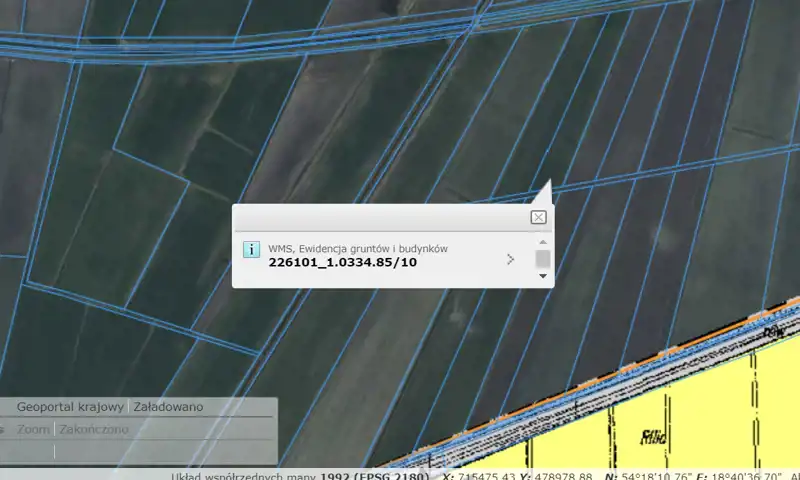The height and width of the screenshot is (480, 800).
Task: Click the blue info icon in popup
Action: pyautogui.click(x=252, y=249)
